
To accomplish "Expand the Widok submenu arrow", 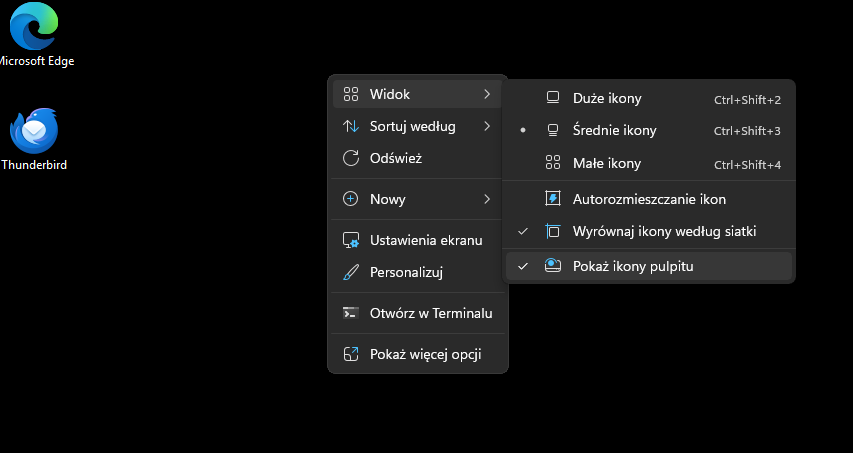I will pyautogui.click(x=487, y=94).
